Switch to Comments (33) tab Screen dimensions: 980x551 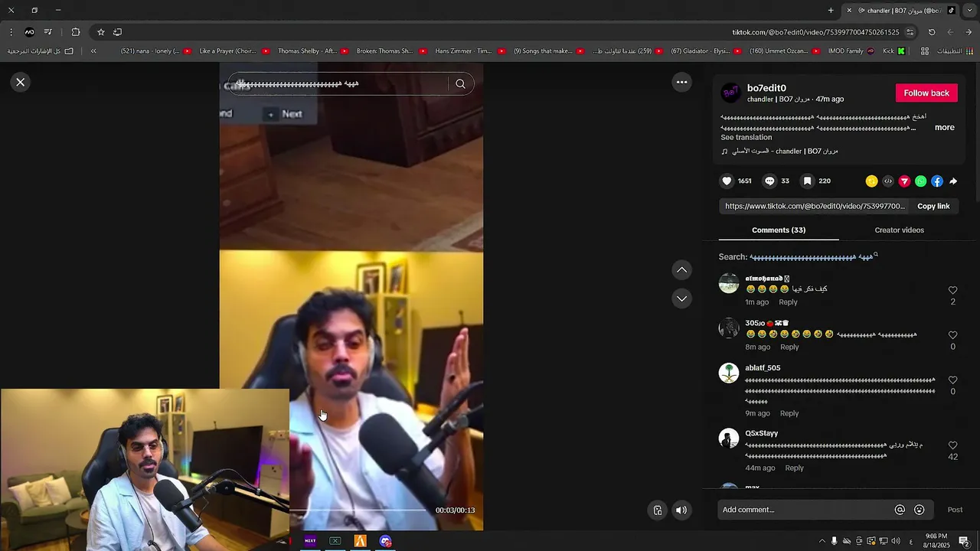click(779, 230)
